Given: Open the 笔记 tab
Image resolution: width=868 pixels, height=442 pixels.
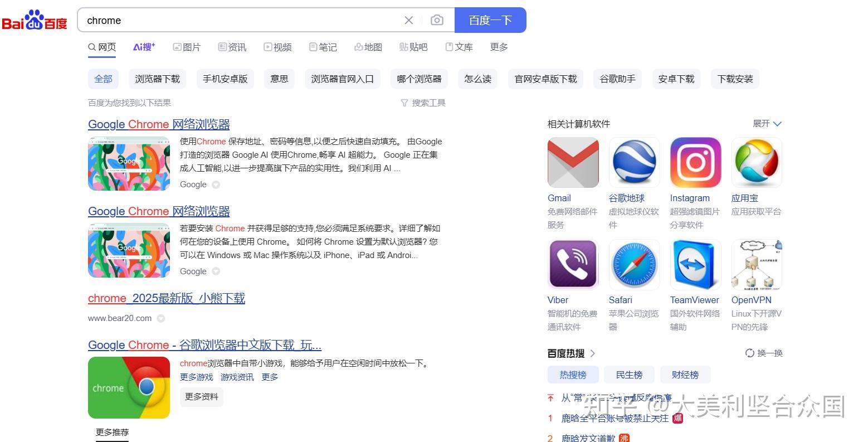Looking at the screenshot, I should (x=323, y=47).
